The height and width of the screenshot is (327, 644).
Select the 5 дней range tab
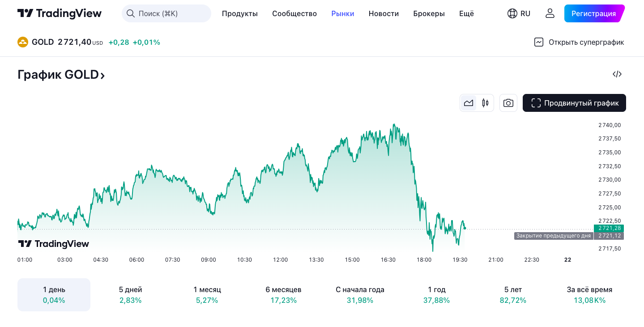[131, 295]
